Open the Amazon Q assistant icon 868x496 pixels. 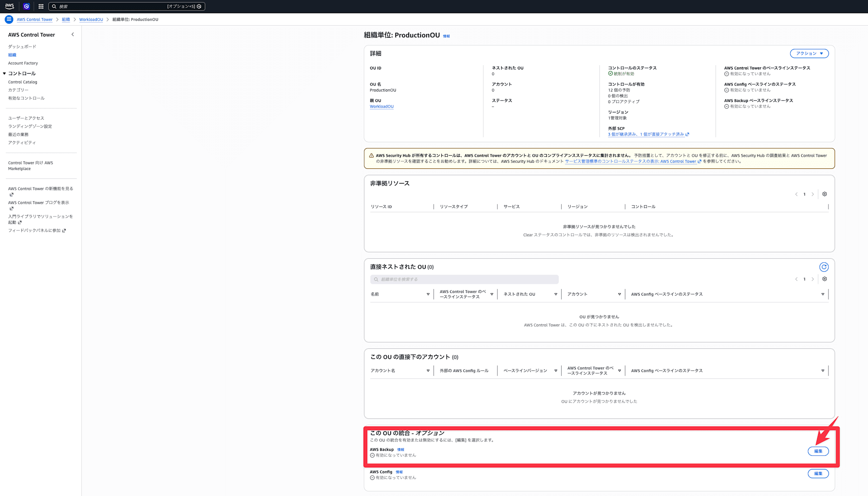point(26,7)
